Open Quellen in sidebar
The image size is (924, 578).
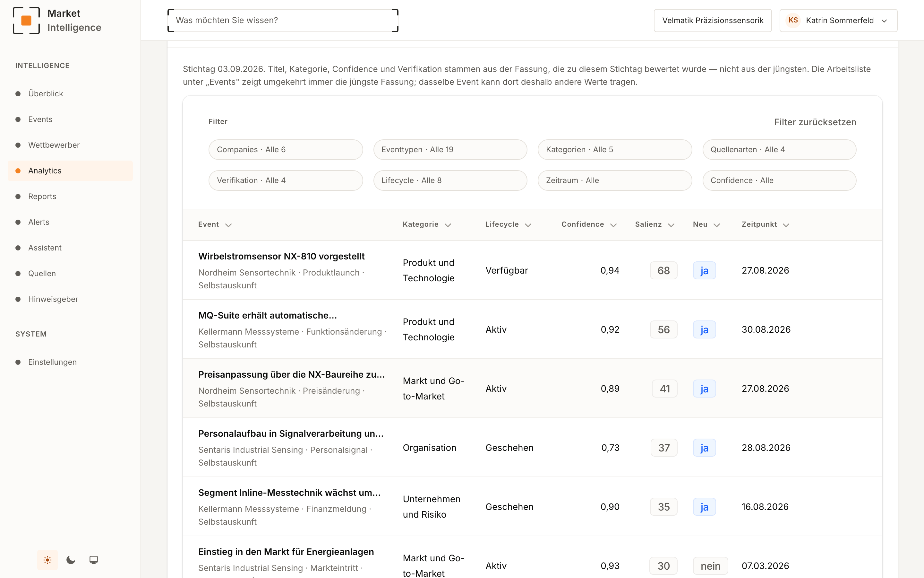(70, 273)
